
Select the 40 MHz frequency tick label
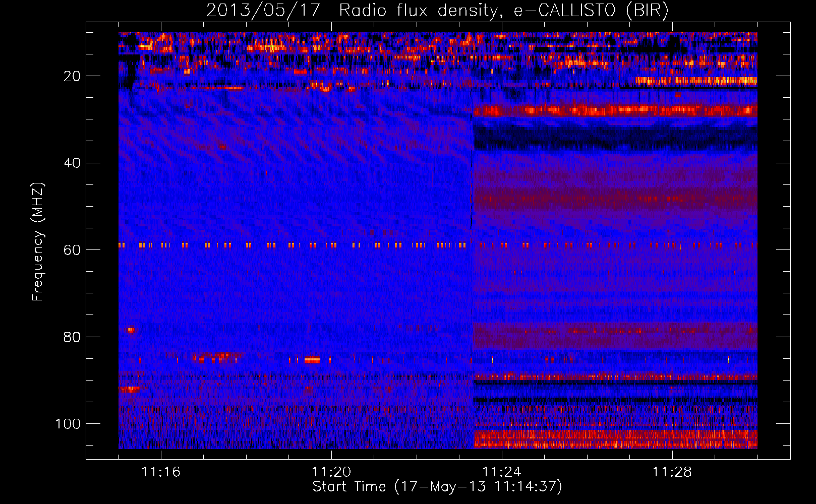73,163
